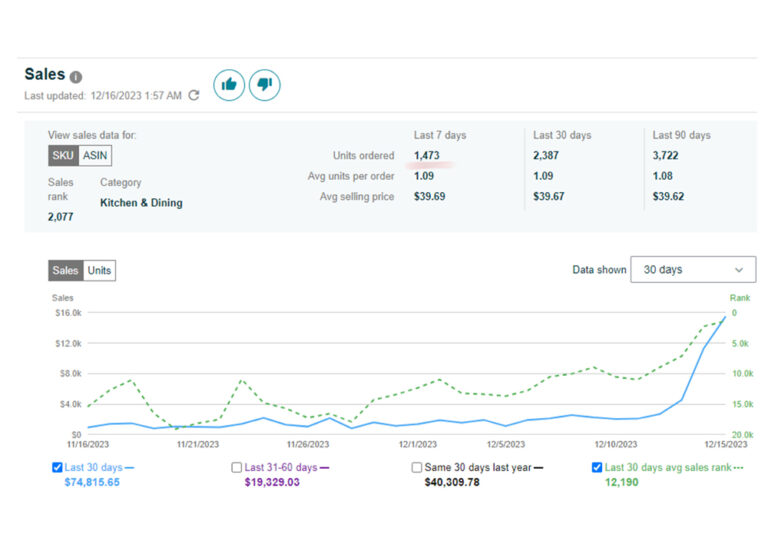Click avg selling price $39.69
The width and height of the screenshot is (768, 538).
pyautogui.click(x=430, y=196)
